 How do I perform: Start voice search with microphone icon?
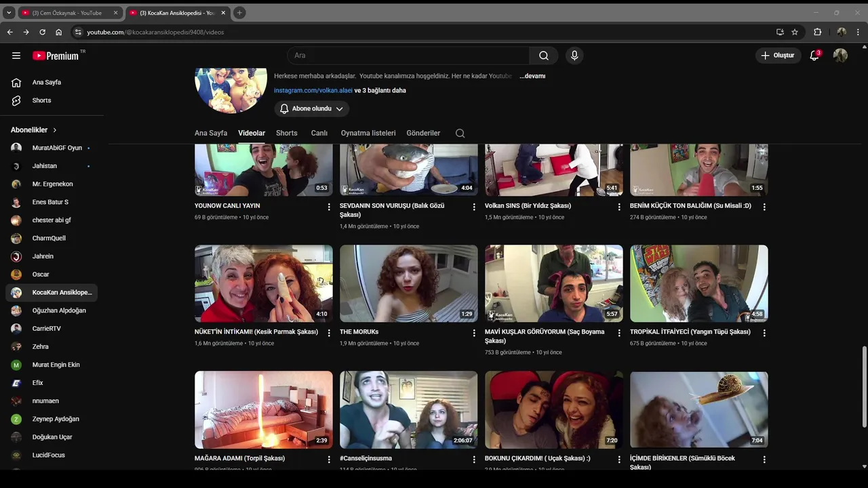click(x=574, y=56)
